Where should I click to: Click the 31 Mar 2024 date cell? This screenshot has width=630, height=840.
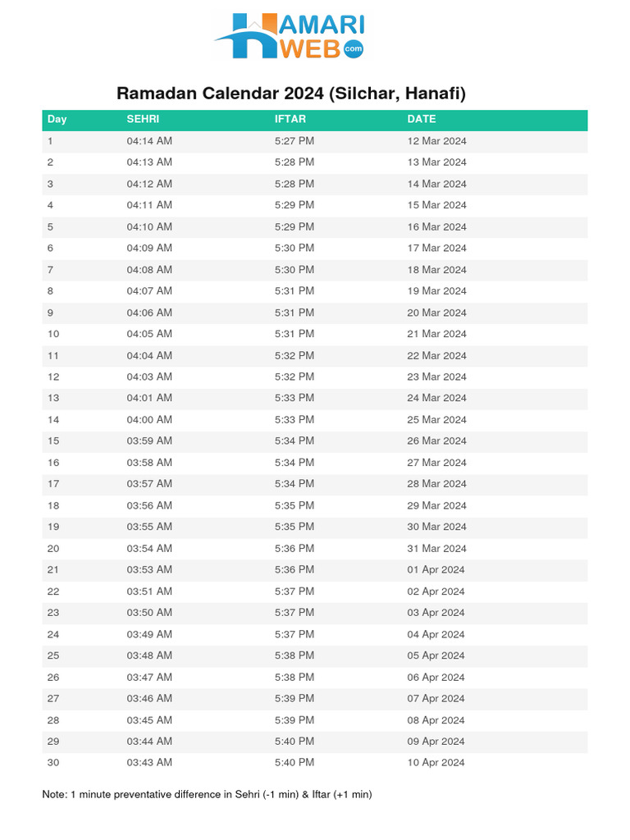coord(436,548)
